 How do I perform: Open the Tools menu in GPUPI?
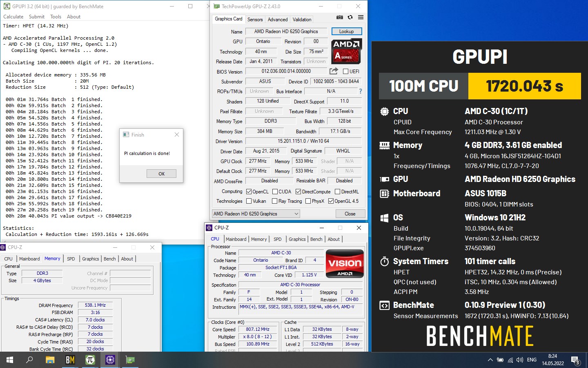(56, 17)
